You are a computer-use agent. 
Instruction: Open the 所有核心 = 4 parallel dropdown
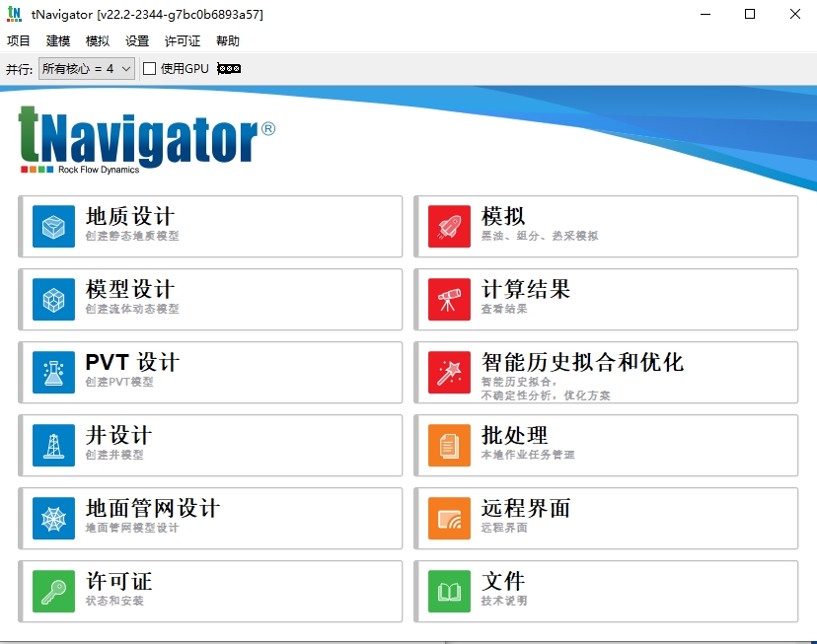pos(87,69)
